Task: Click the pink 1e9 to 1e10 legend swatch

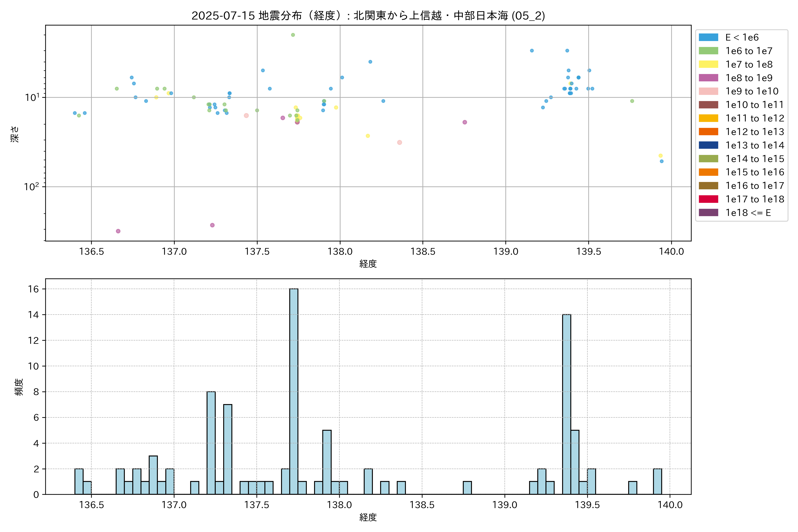Action: coord(708,91)
